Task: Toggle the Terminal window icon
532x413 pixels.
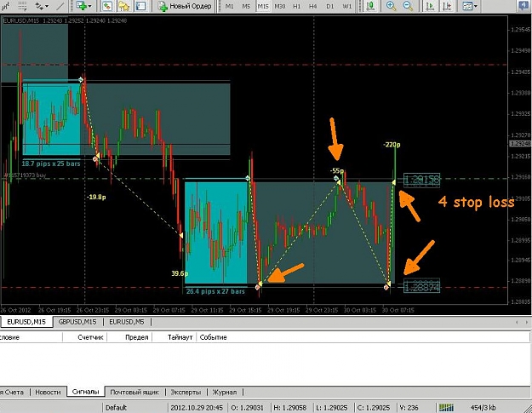Action: pos(140,6)
